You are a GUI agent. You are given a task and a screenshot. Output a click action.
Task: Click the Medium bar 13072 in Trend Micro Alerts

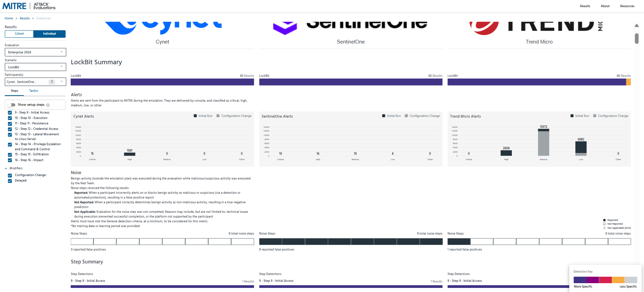(543, 142)
